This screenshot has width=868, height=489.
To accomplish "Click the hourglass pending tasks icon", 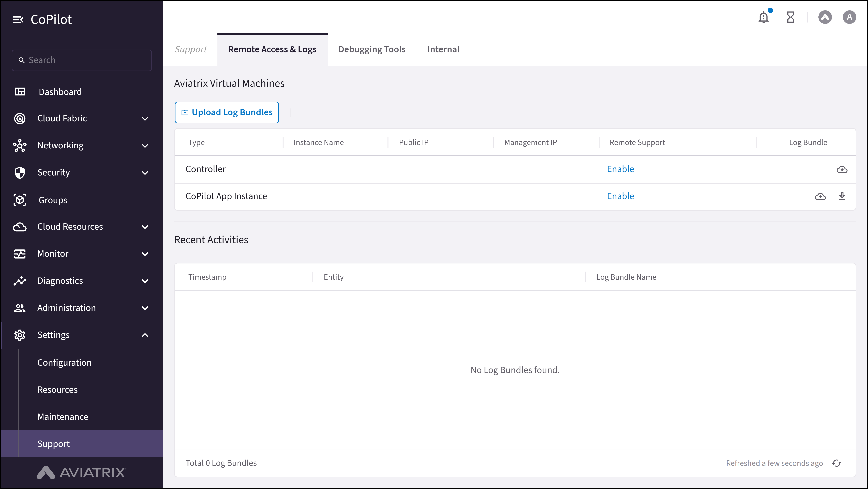I will point(791,17).
